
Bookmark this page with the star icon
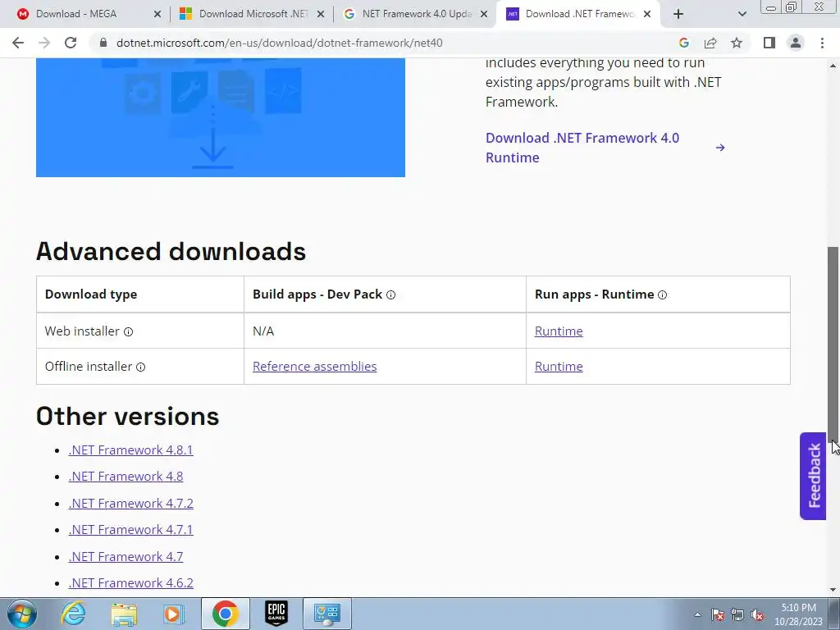pyautogui.click(x=737, y=43)
